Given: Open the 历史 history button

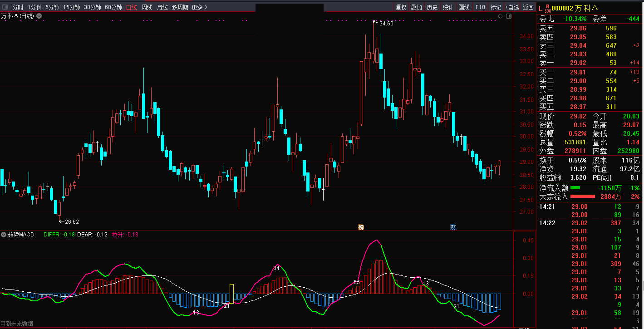Looking at the screenshot, I should 432,7.
